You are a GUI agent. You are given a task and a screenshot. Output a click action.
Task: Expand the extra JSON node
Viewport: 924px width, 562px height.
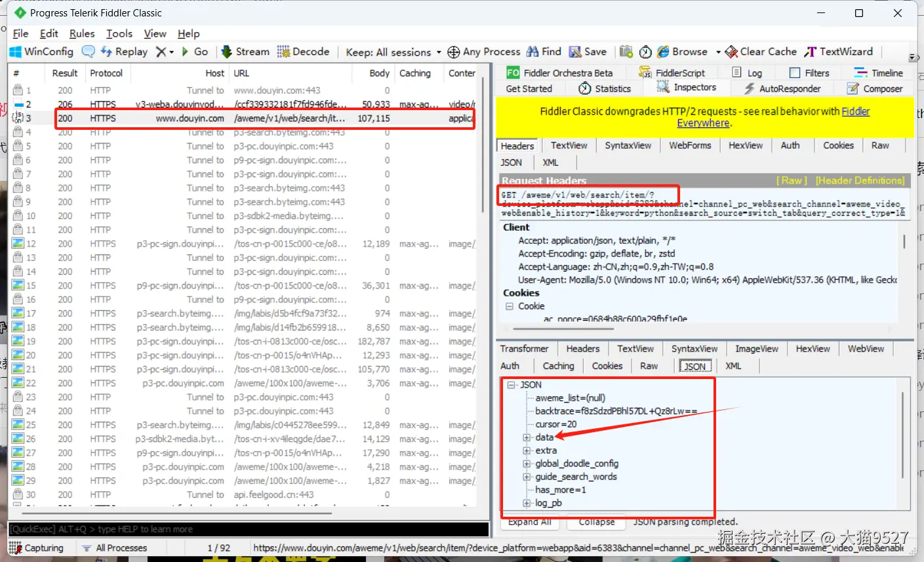[526, 451]
